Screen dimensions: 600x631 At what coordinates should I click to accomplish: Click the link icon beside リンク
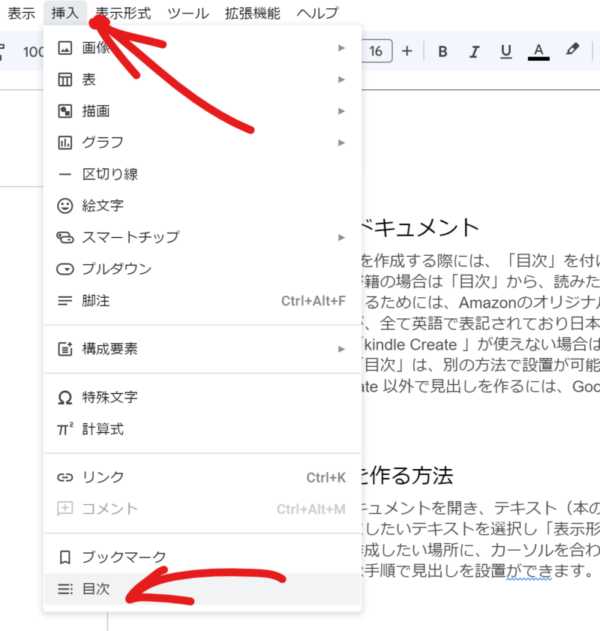65,477
